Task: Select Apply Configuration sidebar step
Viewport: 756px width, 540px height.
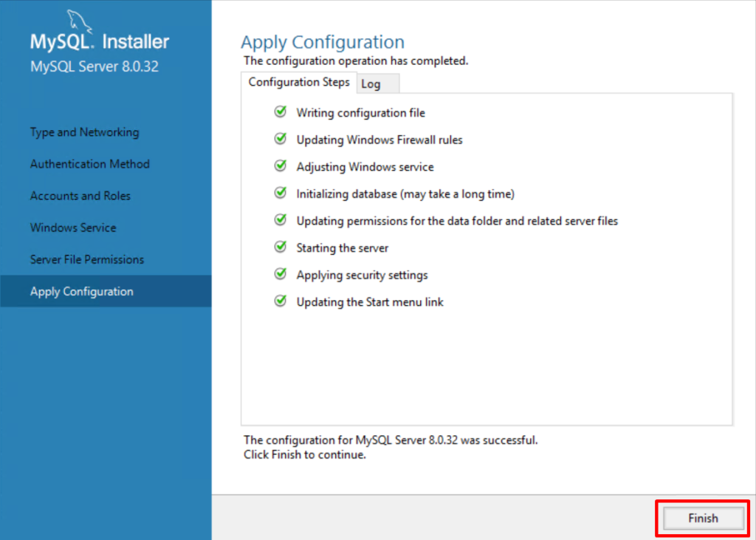Action: point(106,292)
